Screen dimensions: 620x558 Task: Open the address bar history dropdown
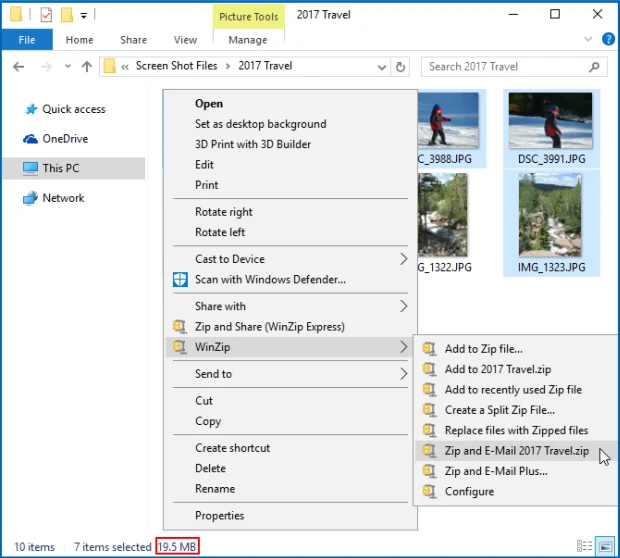tap(383, 67)
